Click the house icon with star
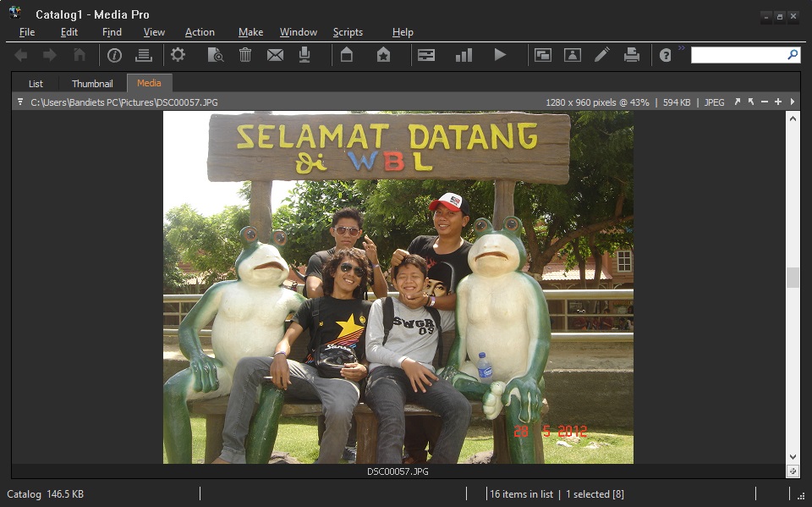Screen dimensions: 812x507 coord(383,54)
